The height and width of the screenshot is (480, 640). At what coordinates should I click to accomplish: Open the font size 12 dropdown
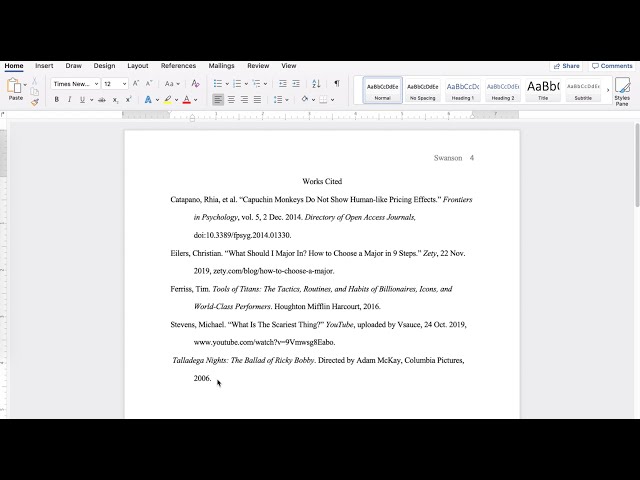pyautogui.click(x=115, y=84)
